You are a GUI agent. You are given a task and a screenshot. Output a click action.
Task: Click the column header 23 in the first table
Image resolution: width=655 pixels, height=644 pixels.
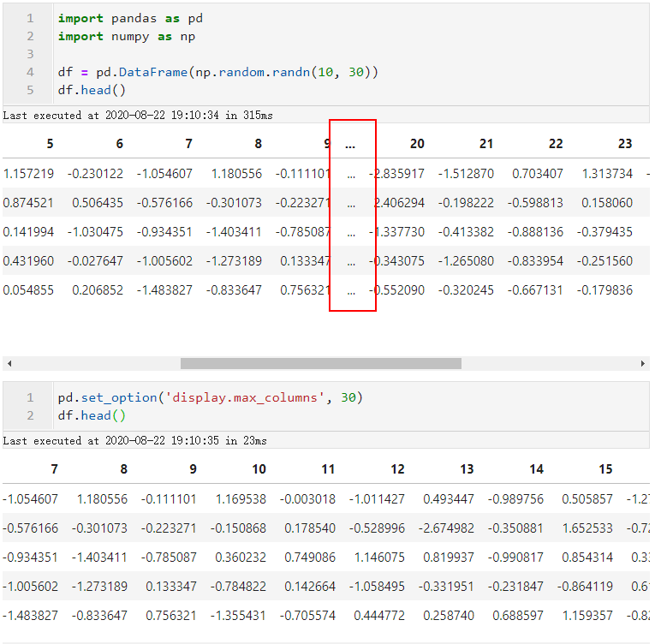625,144
